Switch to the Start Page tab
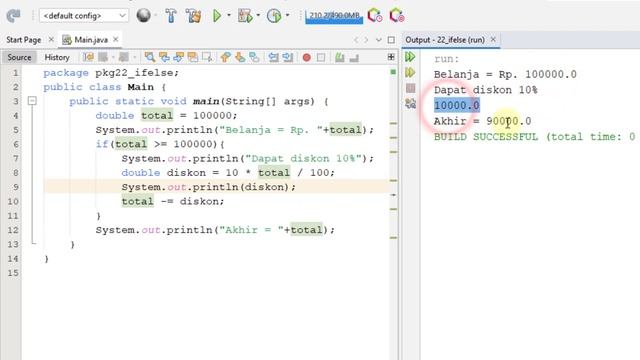 pos(24,40)
